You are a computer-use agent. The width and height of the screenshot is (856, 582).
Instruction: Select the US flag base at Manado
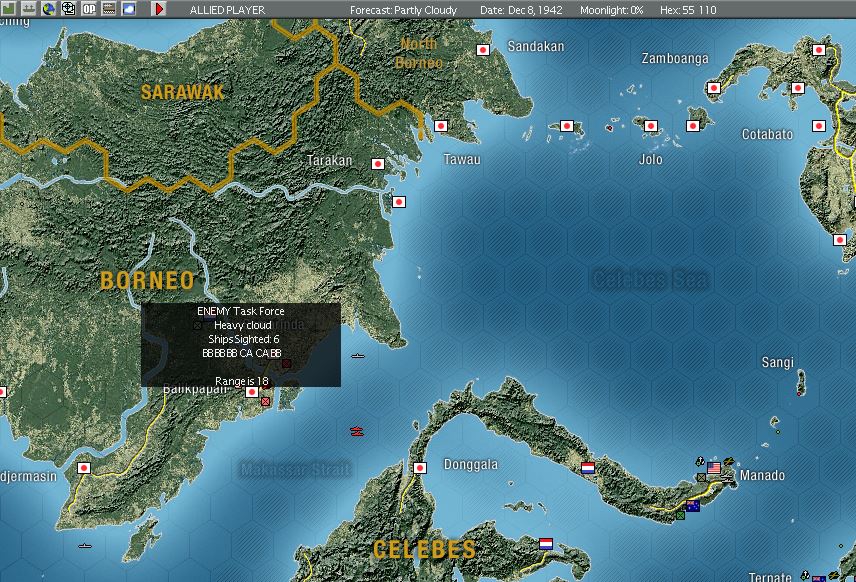714,468
